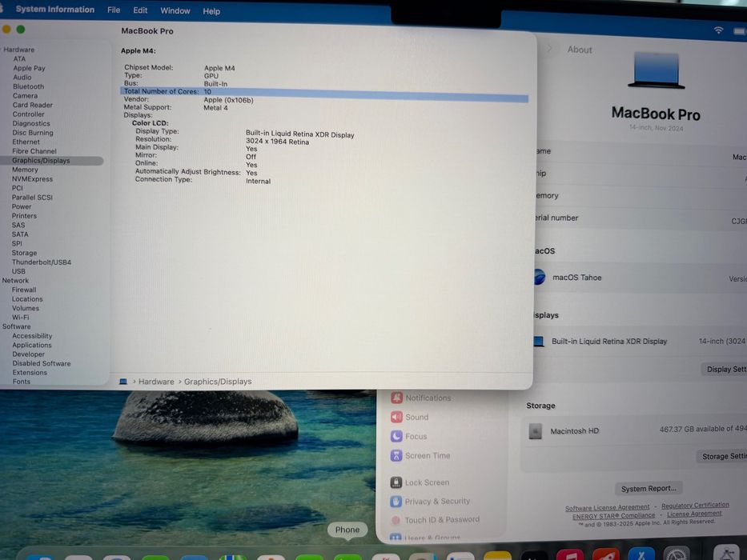747x560 pixels.
Task: Open the Regulatory Certification link
Action: (x=695, y=505)
